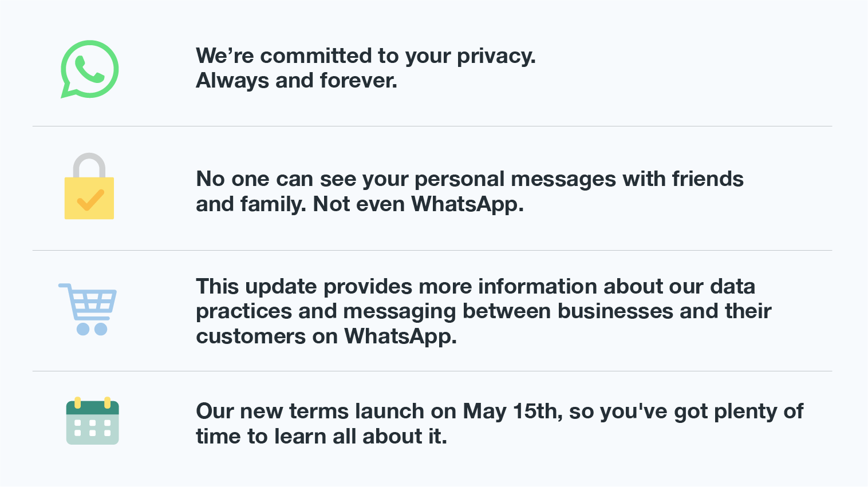
Task: Click the orange checkmark on the padlock
Action: [x=90, y=200]
